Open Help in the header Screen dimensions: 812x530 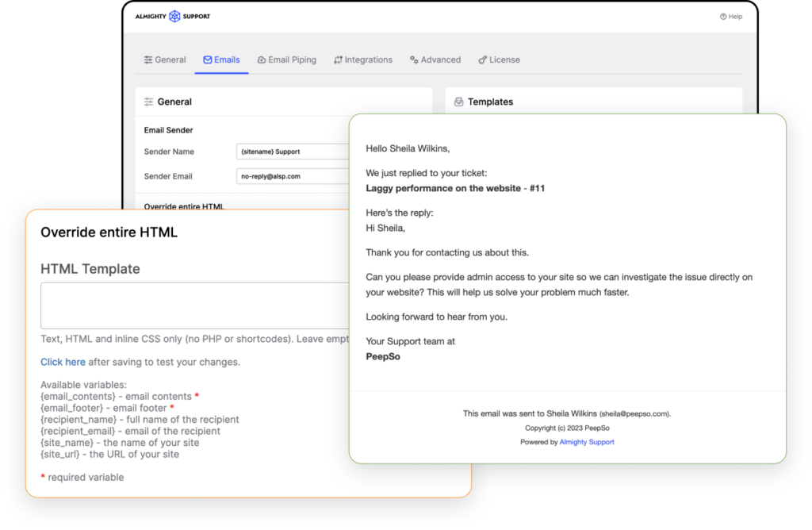730,17
